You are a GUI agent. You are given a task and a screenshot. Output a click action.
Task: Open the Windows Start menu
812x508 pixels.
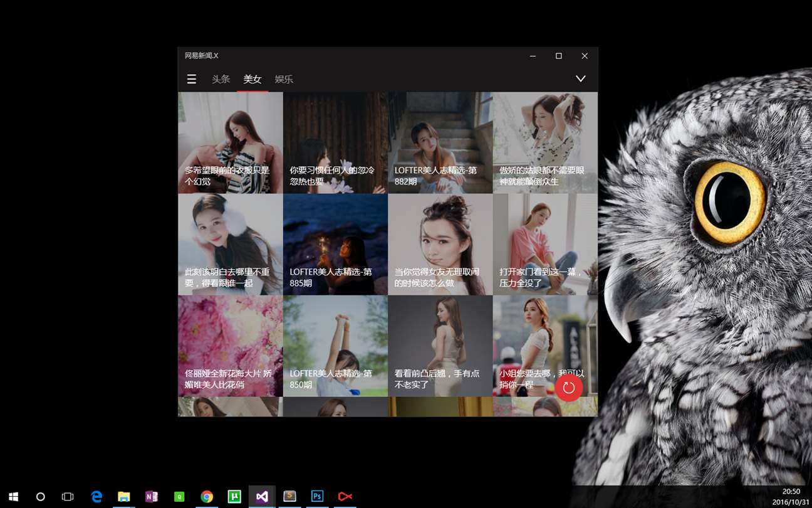13,497
